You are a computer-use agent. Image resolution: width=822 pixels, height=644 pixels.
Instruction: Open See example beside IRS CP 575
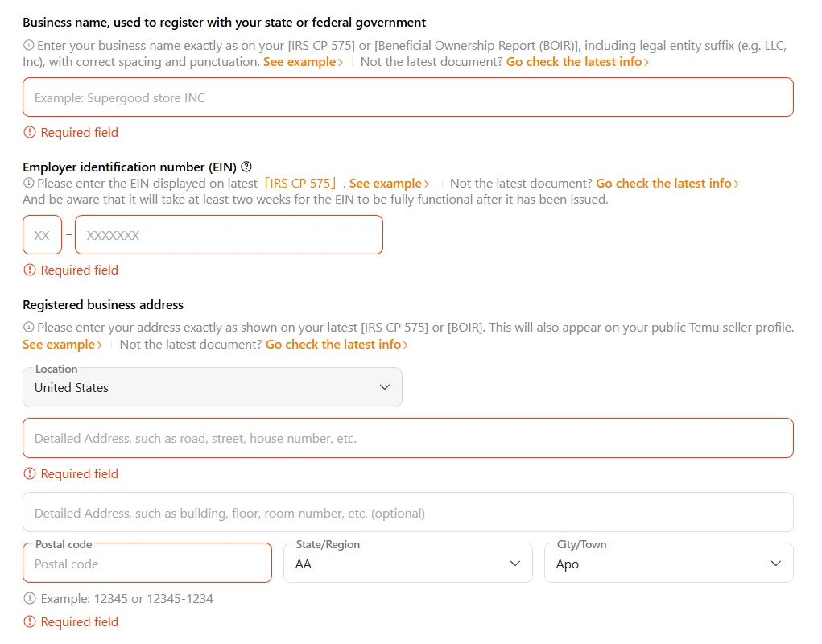[385, 183]
